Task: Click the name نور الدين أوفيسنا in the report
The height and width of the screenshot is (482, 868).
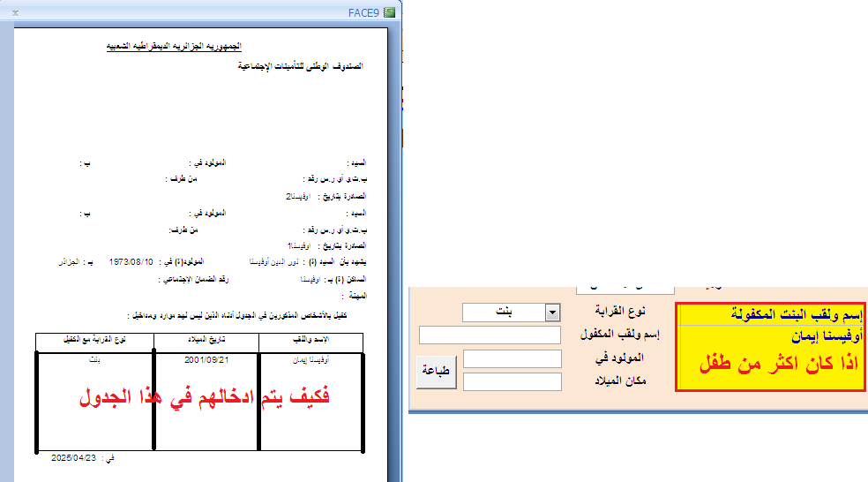Action: tap(274, 262)
